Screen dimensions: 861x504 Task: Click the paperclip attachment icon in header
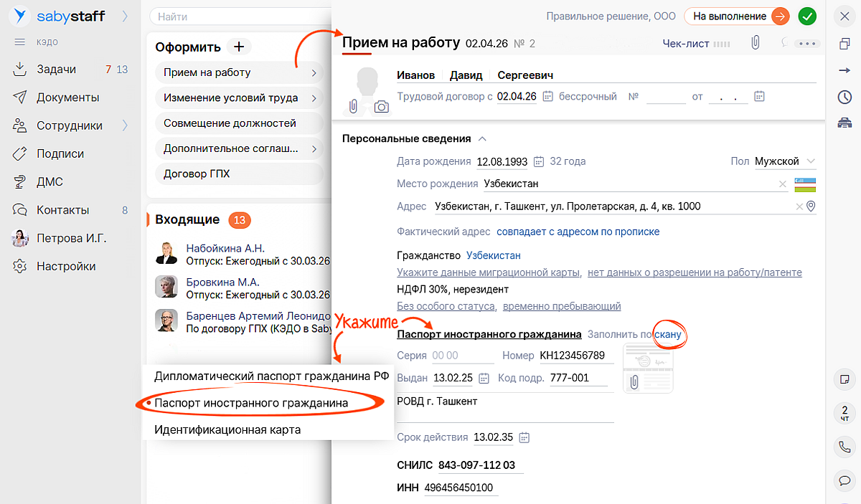[755, 43]
